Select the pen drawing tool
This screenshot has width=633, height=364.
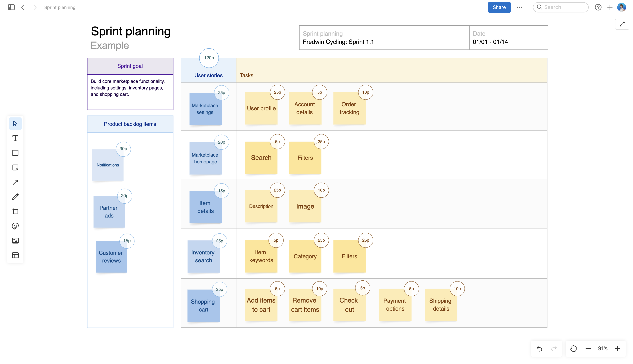pyautogui.click(x=15, y=196)
